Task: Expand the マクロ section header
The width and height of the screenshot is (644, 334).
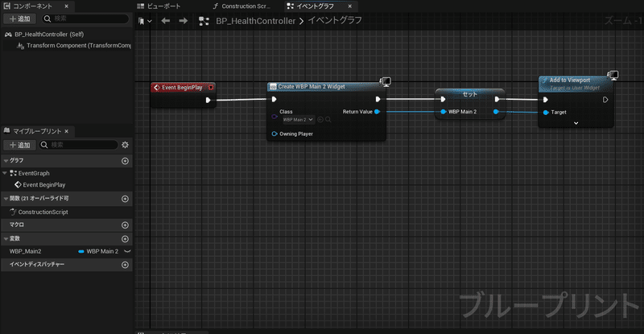Action: pos(66,225)
